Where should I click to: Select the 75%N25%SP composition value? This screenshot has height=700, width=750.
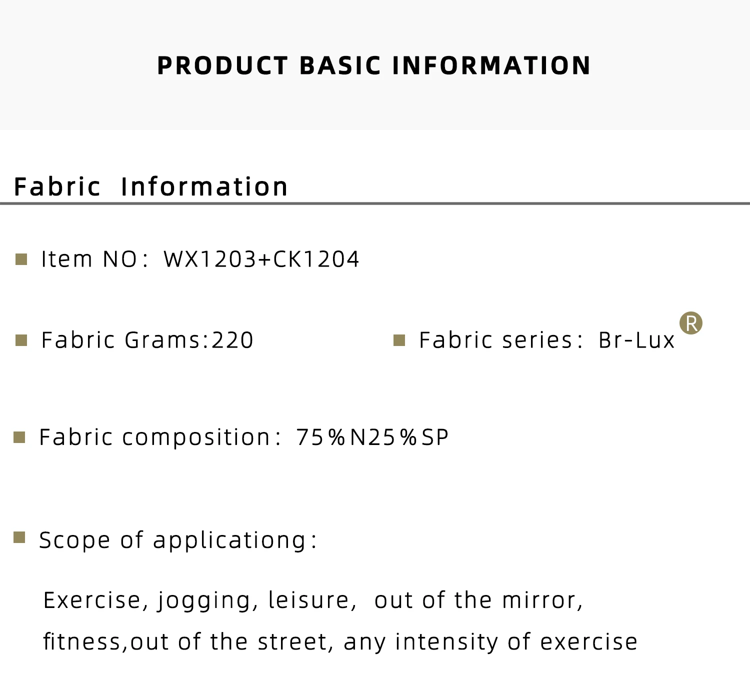[372, 437]
